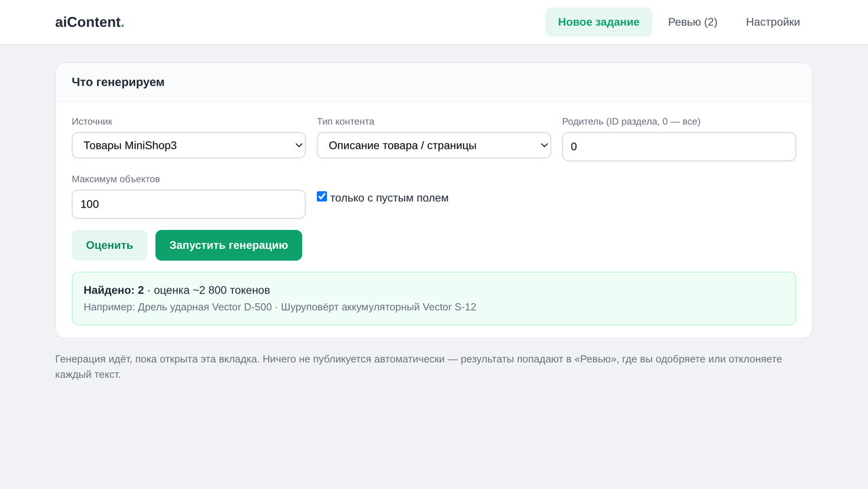The image size is (868, 489).
Task: Go to the Настройки tab
Action: 773,22
